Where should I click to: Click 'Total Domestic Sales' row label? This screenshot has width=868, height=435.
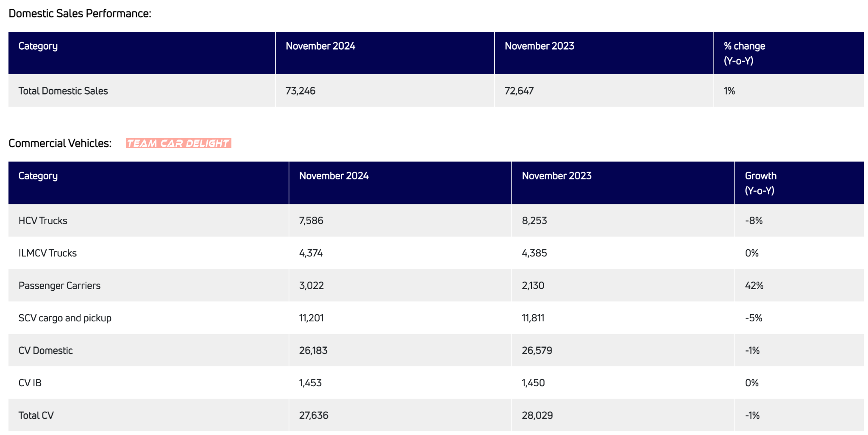(x=63, y=91)
